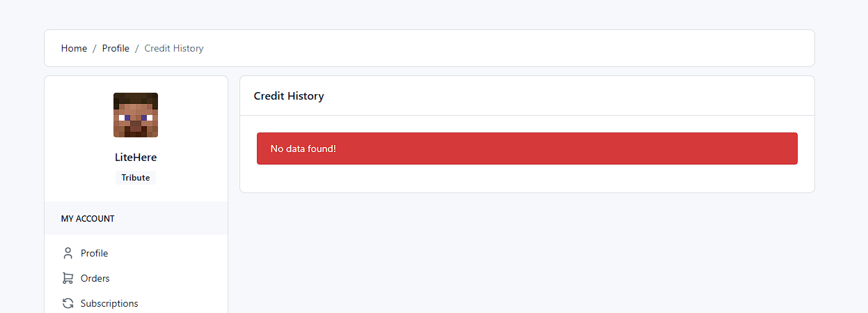Select the Profile breadcrumb link
The height and width of the screenshot is (313, 868).
pos(116,48)
